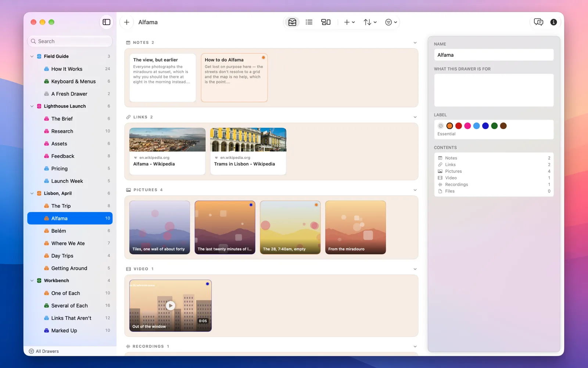
Task: Switch to the drawer sections view
Action: pos(292,22)
